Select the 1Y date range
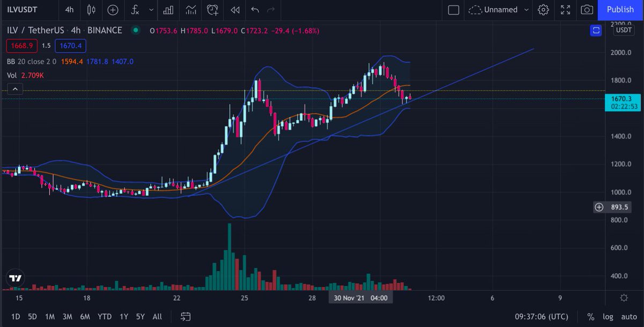The image size is (644, 327). pos(124,316)
